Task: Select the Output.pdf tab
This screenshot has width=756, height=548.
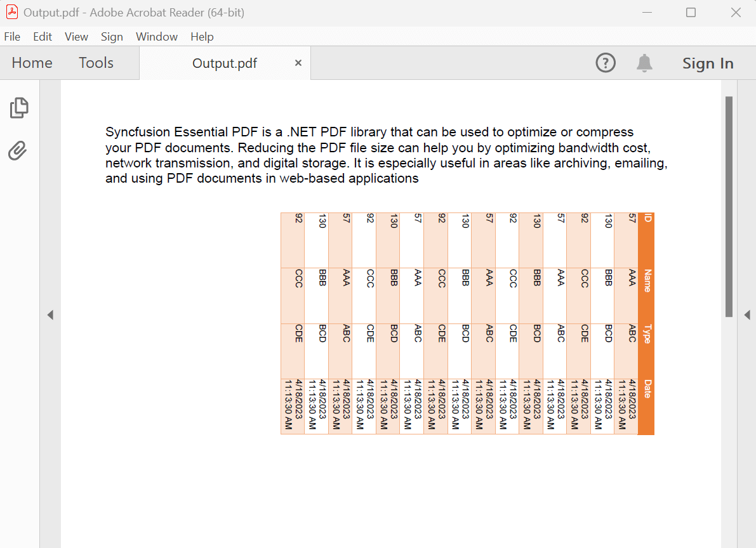Action: pos(224,63)
